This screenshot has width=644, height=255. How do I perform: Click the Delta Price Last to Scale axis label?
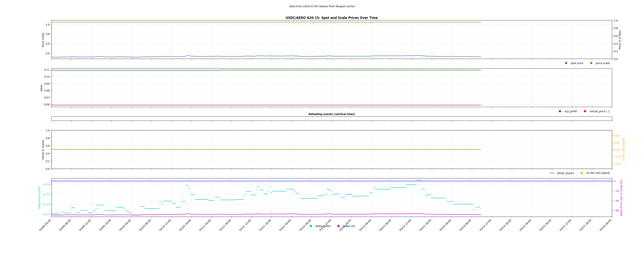(x=621, y=198)
